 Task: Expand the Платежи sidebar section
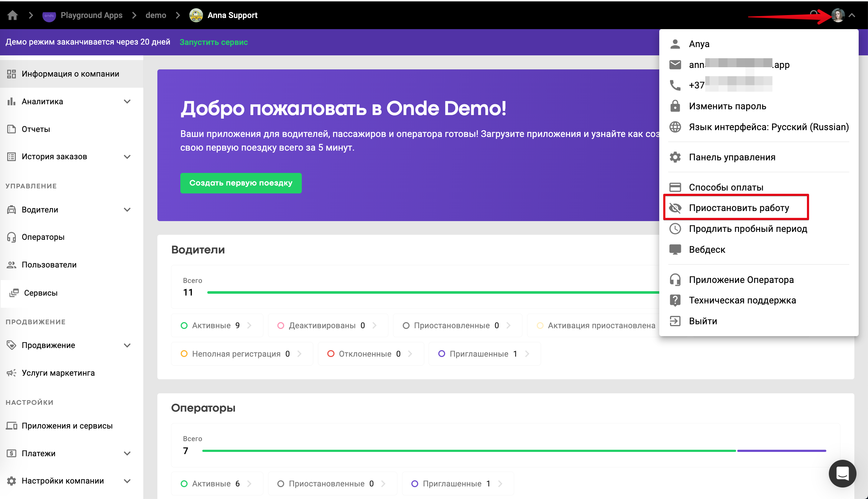tap(127, 453)
